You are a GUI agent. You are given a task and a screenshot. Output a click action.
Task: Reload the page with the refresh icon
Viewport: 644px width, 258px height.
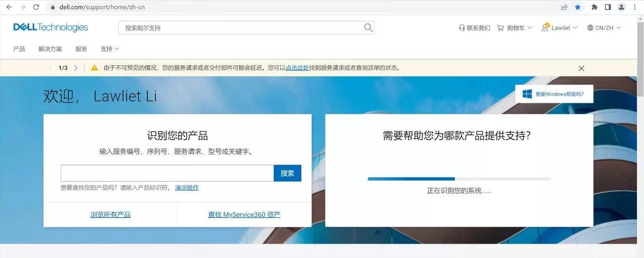click(36, 7)
